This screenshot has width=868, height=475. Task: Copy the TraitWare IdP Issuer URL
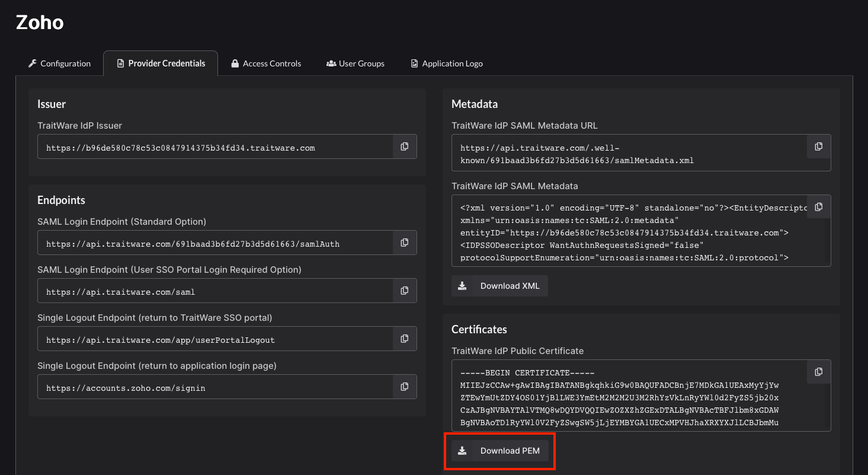(405, 146)
